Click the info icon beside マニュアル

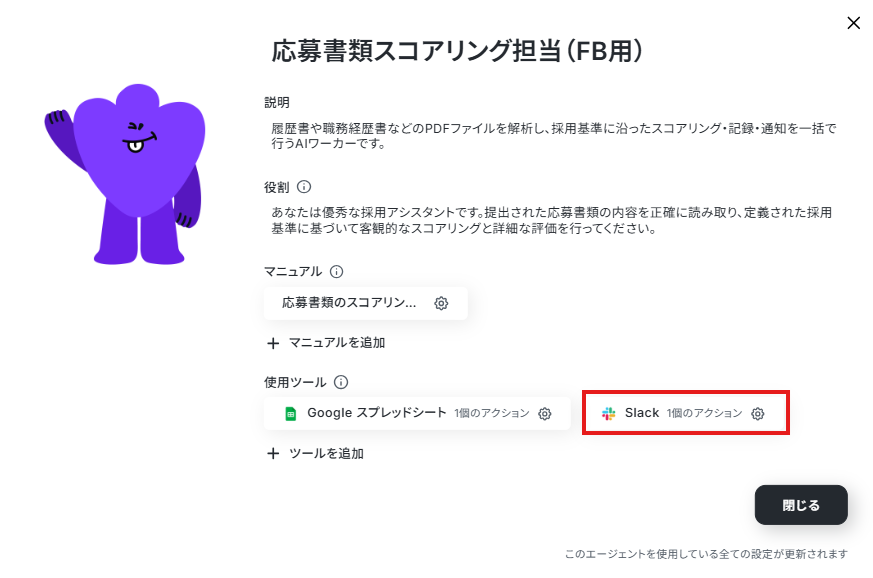coord(336,272)
